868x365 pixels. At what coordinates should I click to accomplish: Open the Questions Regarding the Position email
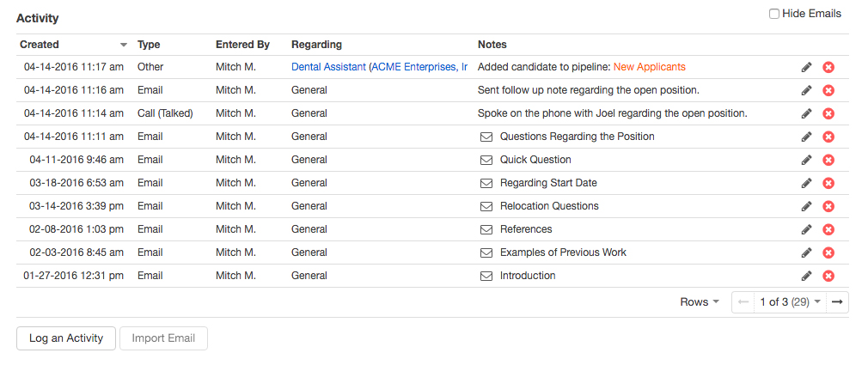coord(577,137)
